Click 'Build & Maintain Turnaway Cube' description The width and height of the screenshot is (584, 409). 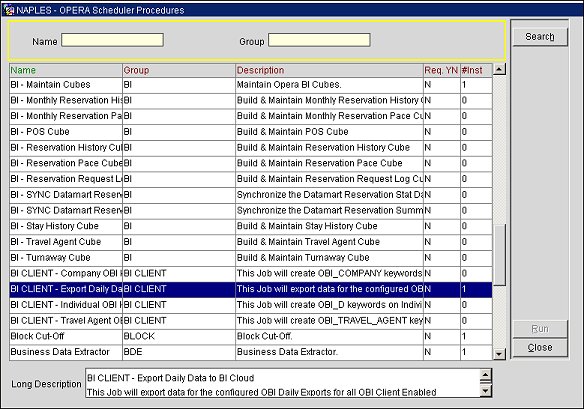[x=330, y=258]
